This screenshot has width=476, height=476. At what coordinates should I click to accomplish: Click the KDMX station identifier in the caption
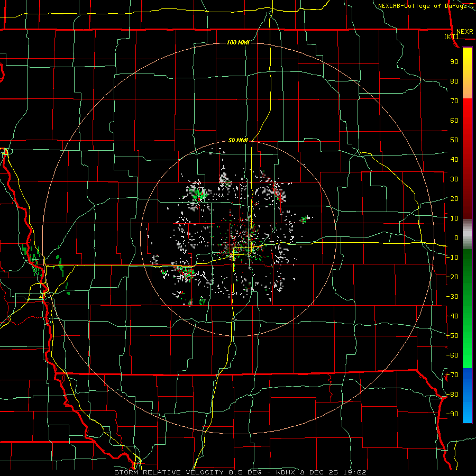tap(286, 472)
